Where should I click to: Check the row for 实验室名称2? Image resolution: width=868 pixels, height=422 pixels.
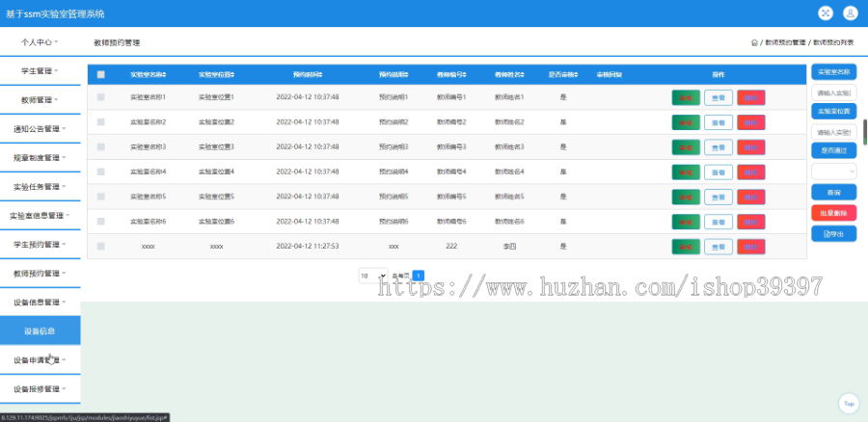tap(100, 121)
